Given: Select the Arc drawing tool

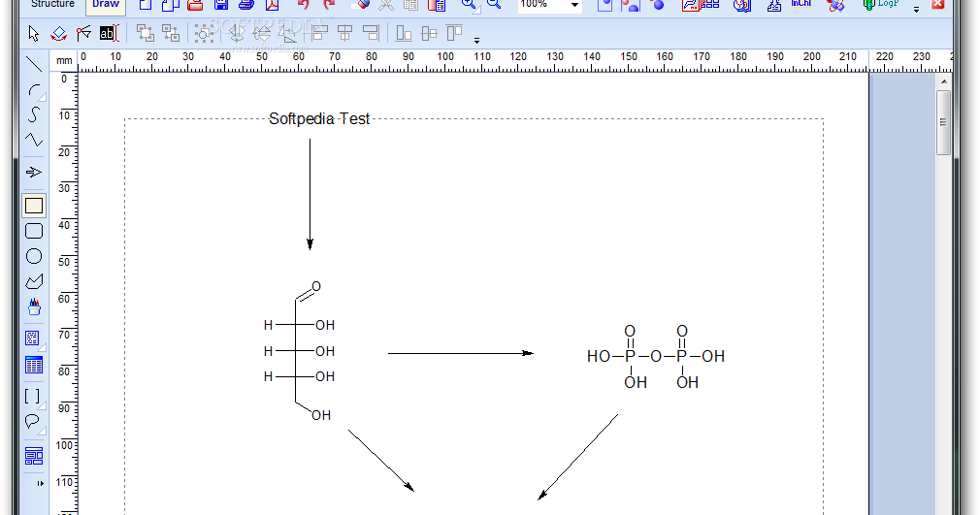Looking at the screenshot, I should click(34, 90).
